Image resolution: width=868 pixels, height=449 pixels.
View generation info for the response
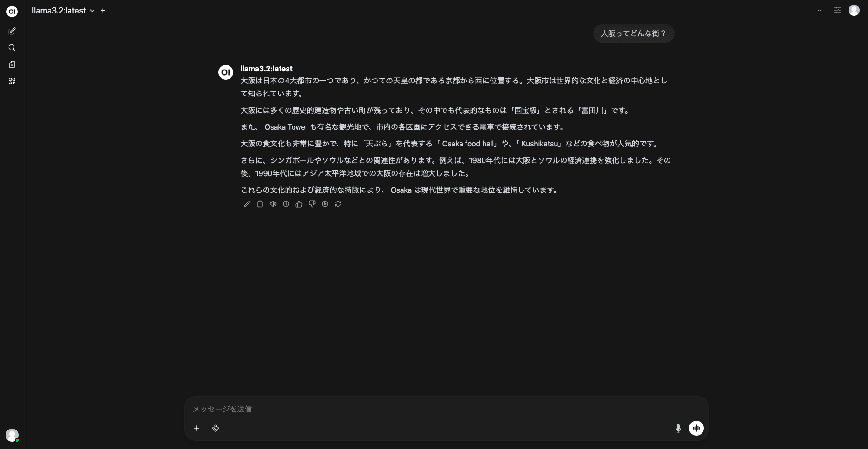[286, 204]
